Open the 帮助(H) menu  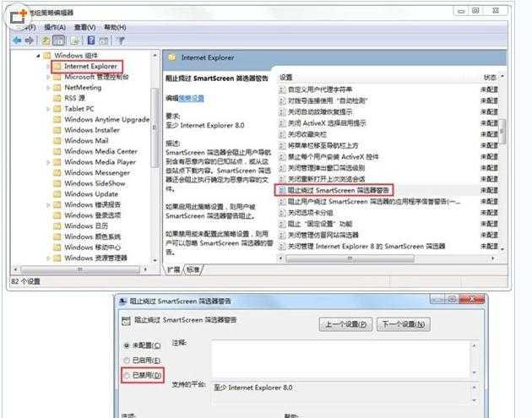click(115, 27)
